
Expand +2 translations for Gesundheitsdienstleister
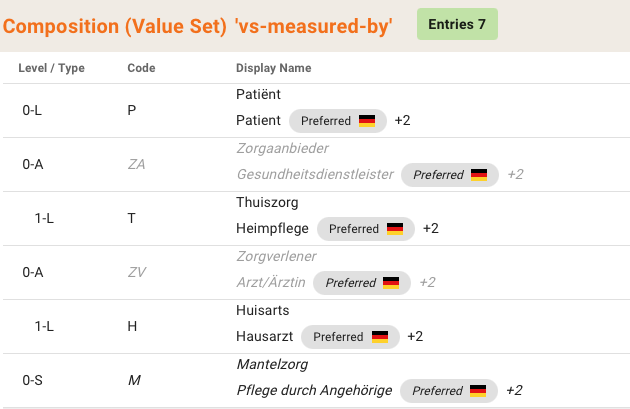(x=514, y=175)
